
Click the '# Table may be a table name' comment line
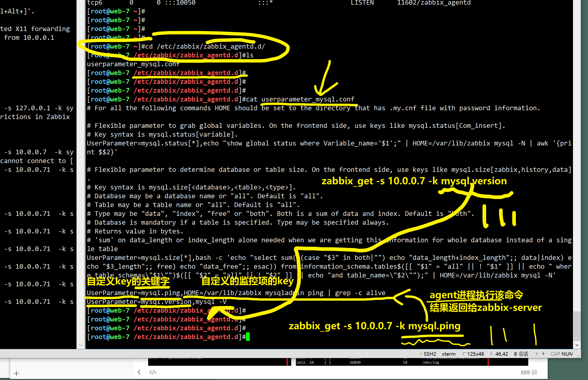(x=193, y=205)
